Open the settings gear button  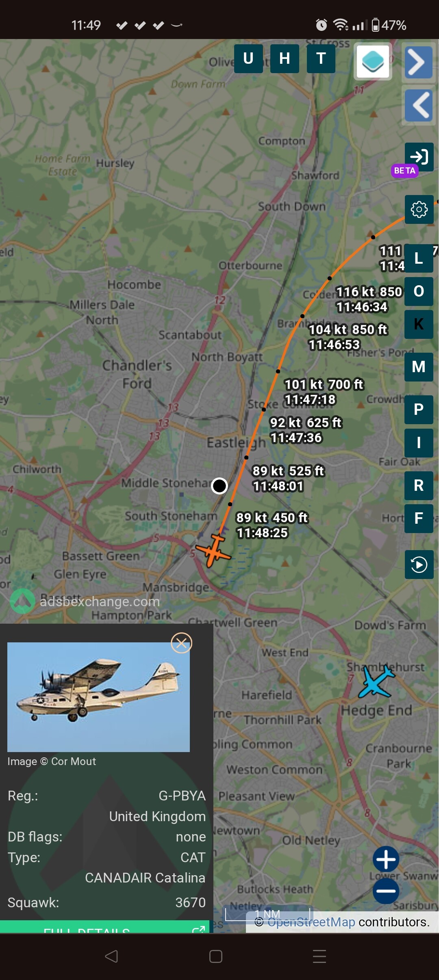pos(419,210)
